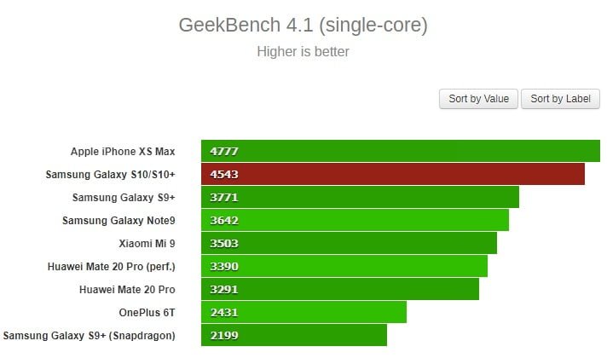The width and height of the screenshot is (607, 364).
Task: Click the GeekBench 4.1 (single-core) chart title
Action: pos(303,26)
